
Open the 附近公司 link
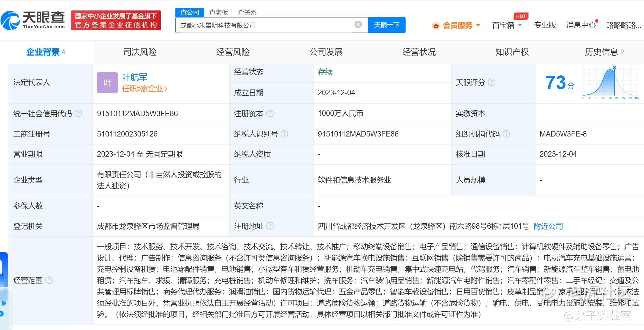548,226
